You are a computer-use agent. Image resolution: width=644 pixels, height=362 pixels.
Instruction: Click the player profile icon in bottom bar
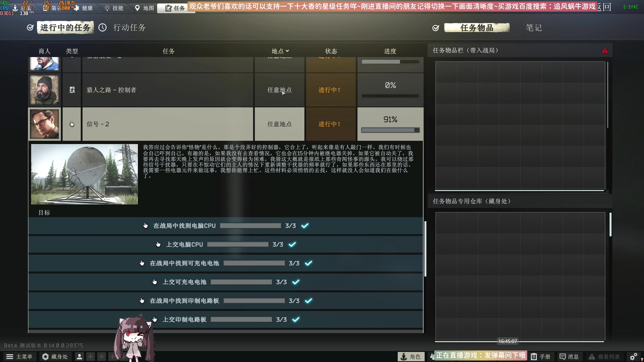click(79, 356)
